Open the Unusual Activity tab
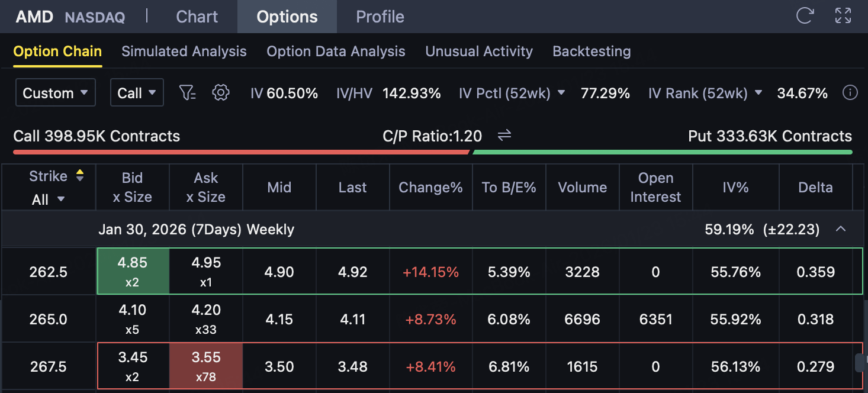Screen dimensions: 868x393 point(478,51)
